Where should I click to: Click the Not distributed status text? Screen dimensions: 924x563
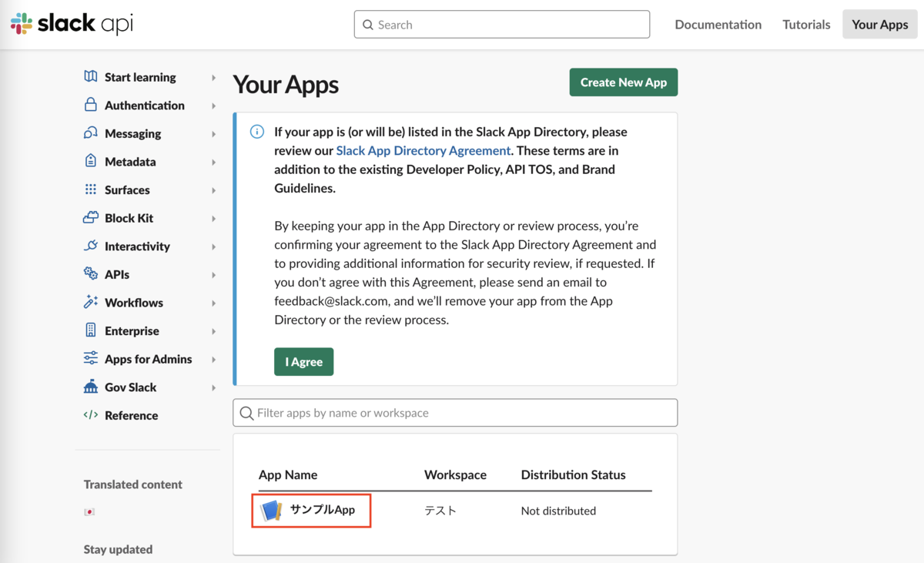click(558, 511)
